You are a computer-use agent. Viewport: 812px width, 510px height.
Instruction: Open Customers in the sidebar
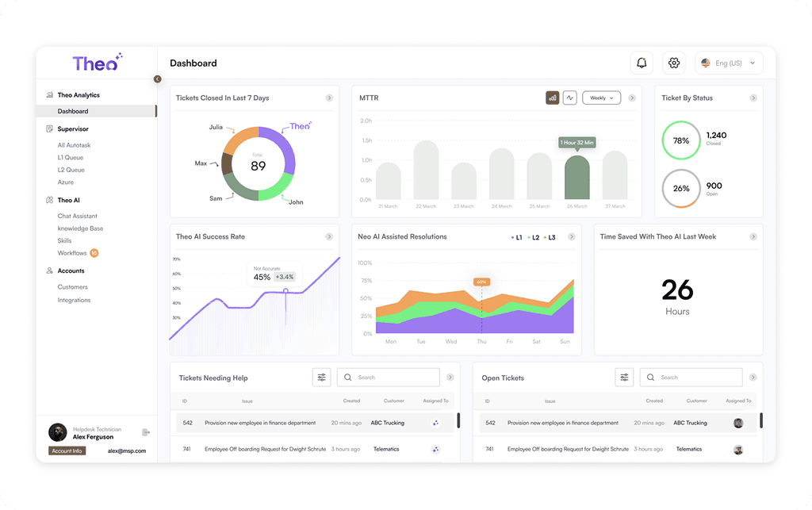[x=72, y=287]
